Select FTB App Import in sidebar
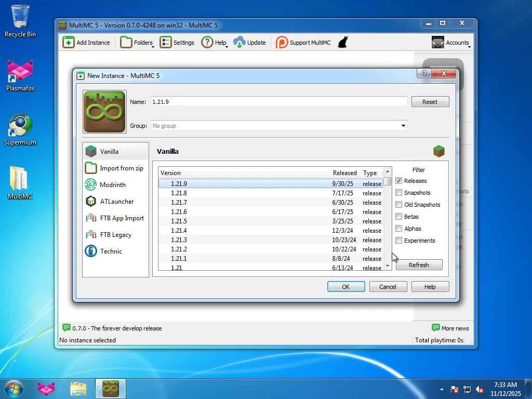This screenshot has width=532, height=399. point(115,218)
